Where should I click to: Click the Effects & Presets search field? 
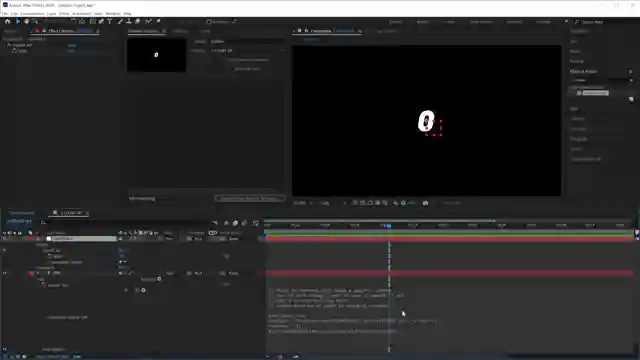click(602, 80)
